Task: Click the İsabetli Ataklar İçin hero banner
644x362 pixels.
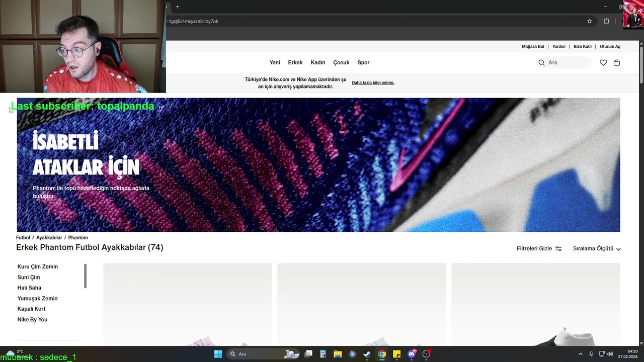Action: tap(318, 165)
